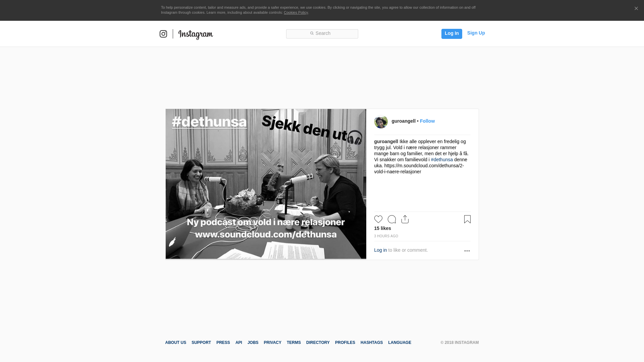The image size is (644, 362).
Task: Open more options three-dot menu
Action: (467, 251)
